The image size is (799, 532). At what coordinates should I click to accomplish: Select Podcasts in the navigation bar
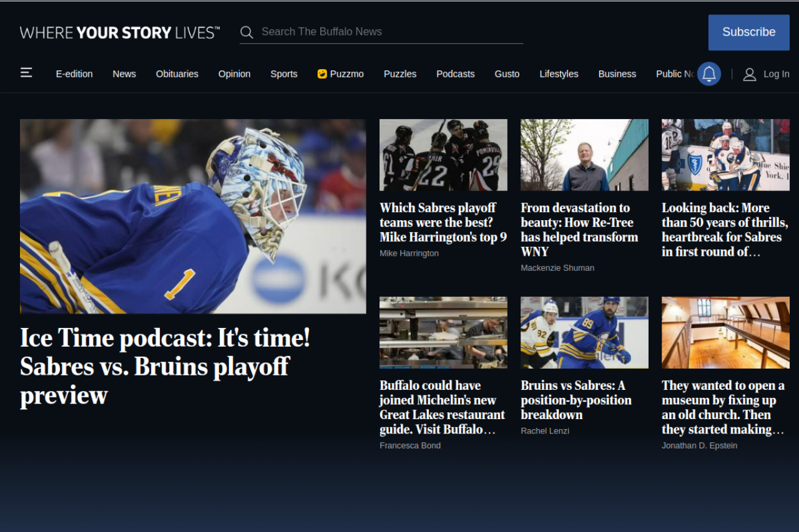pos(455,74)
